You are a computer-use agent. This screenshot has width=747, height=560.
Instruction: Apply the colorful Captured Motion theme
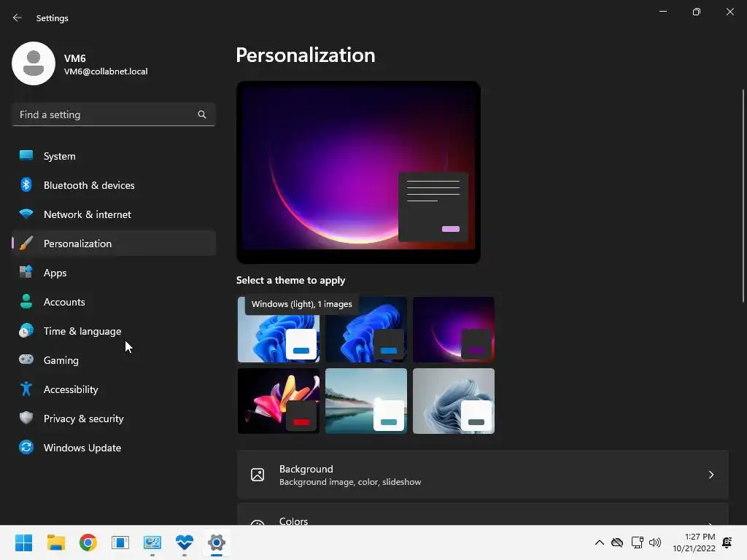(279, 401)
